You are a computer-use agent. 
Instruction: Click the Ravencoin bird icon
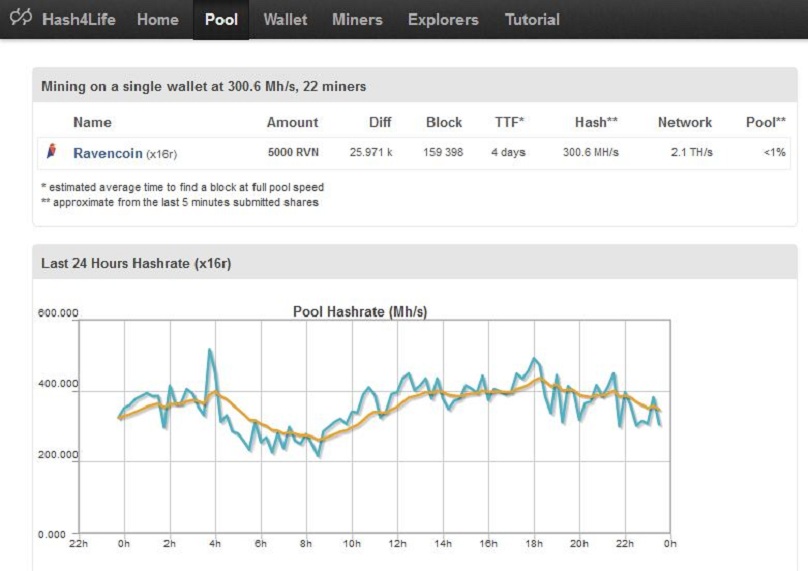click(x=51, y=151)
